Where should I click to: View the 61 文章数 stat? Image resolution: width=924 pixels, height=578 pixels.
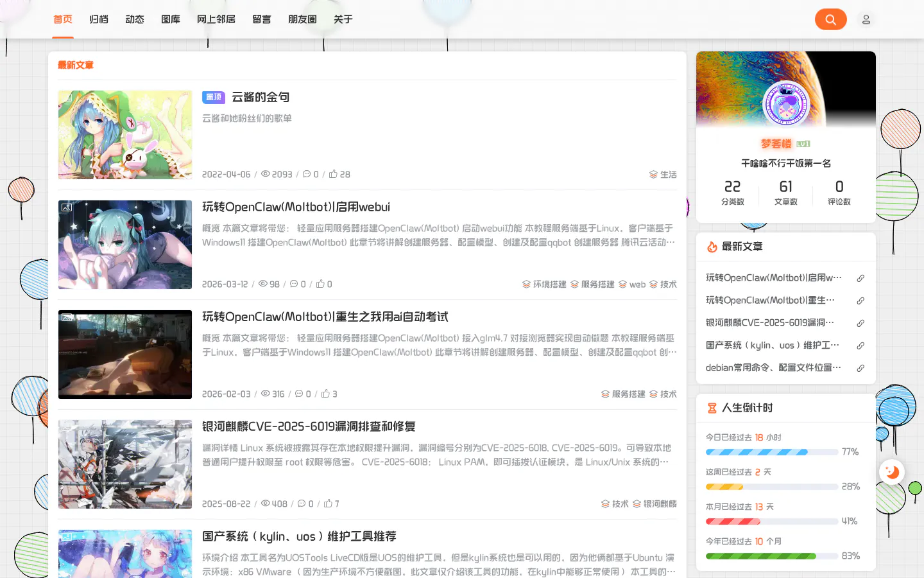pos(786,193)
